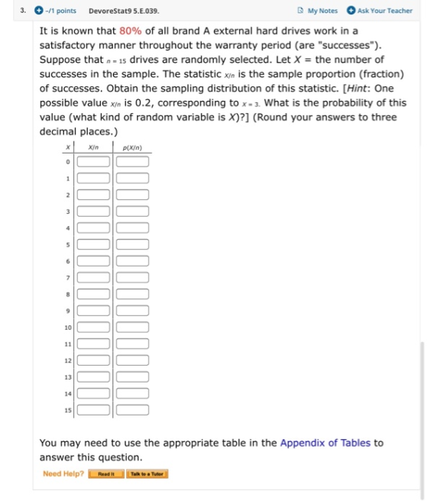Click the Talk to a Tutor button
This screenshot has height=504, width=428.
point(147,473)
